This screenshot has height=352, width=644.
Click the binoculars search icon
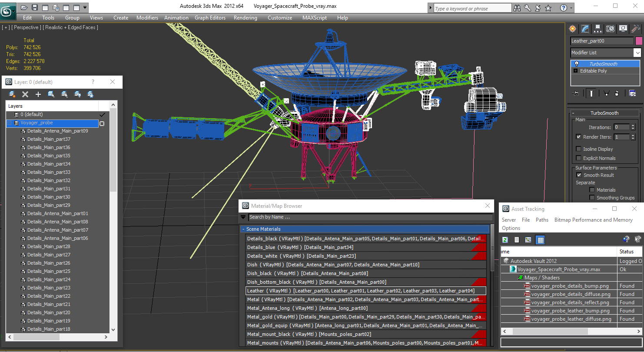click(x=517, y=8)
